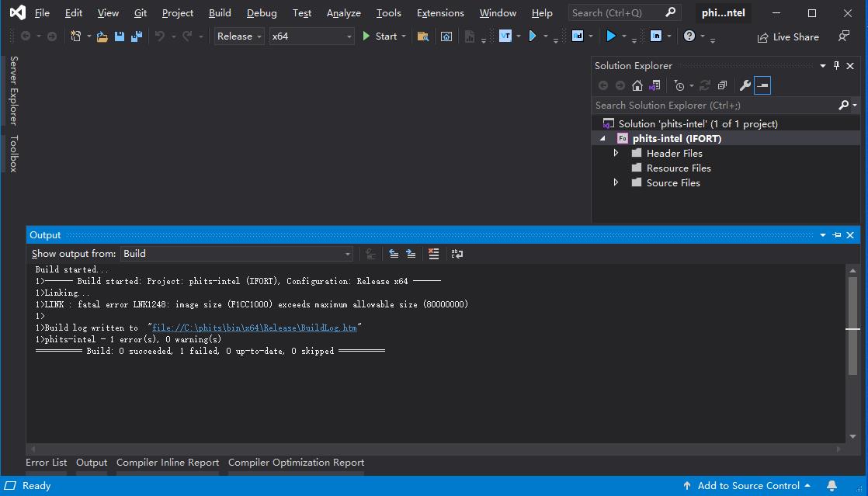This screenshot has height=496, width=868.
Task: Click the Home icon in Solution Explorer
Action: 637,85
